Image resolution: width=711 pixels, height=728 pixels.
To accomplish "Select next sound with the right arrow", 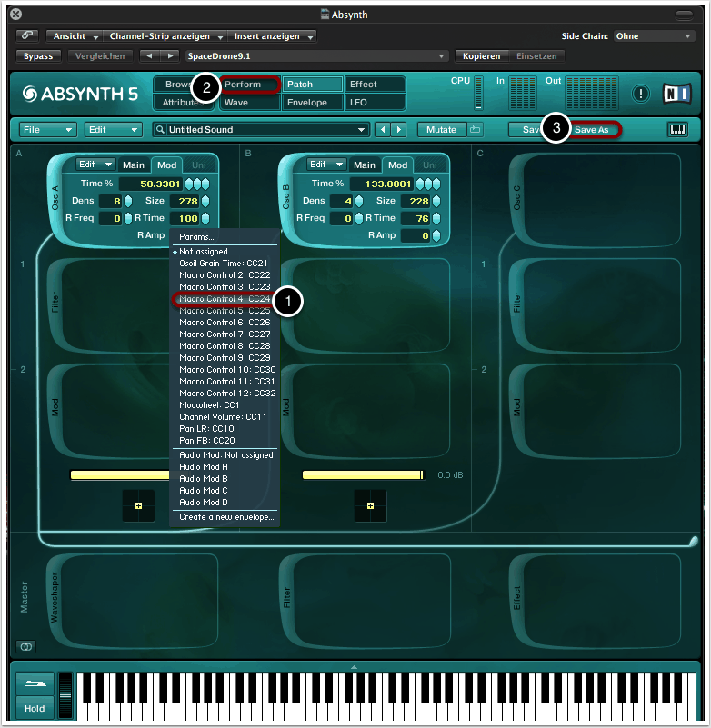I will point(399,130).
